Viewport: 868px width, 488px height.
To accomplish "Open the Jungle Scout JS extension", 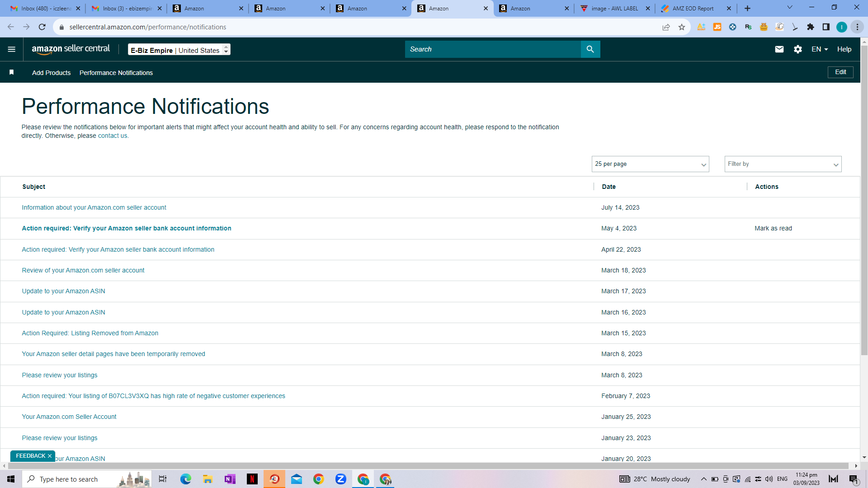I will click(x=717, y=27).
